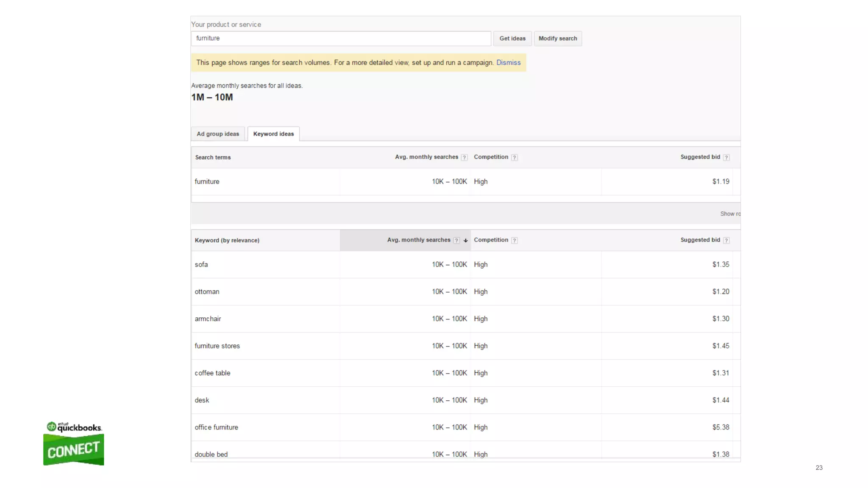The height and width of the screenshot is (488, 868).
Task: Click the coffee table keyword
Action: (212, 373)
